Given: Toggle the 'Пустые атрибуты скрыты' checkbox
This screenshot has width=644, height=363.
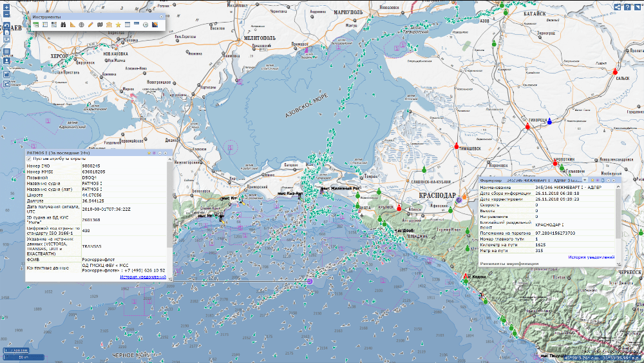Looking at the screenshot, I should pos(29,158).
